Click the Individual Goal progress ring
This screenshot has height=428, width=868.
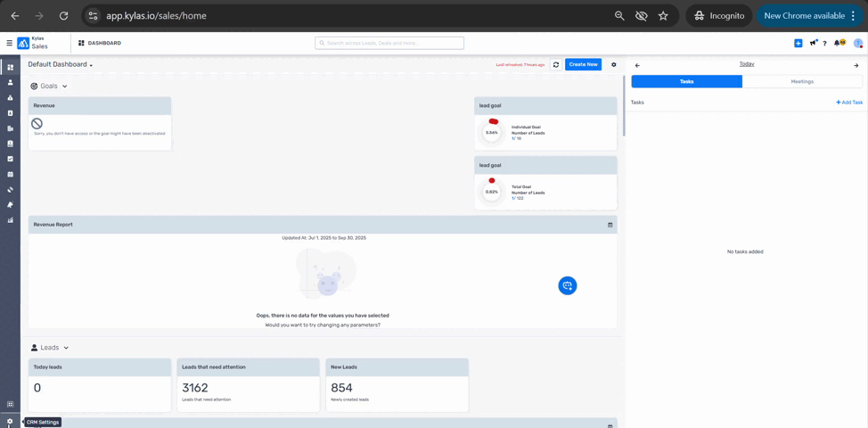(x=492, y=132)
